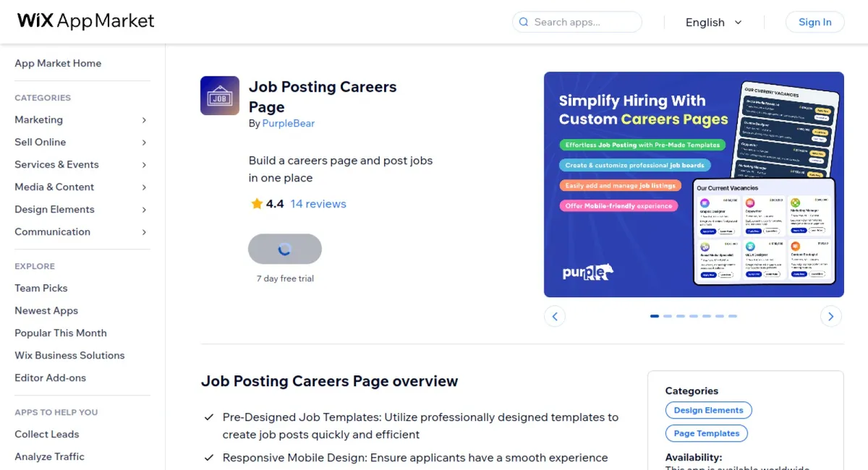Click the 4.4 rating value

[x=275, y=204]
